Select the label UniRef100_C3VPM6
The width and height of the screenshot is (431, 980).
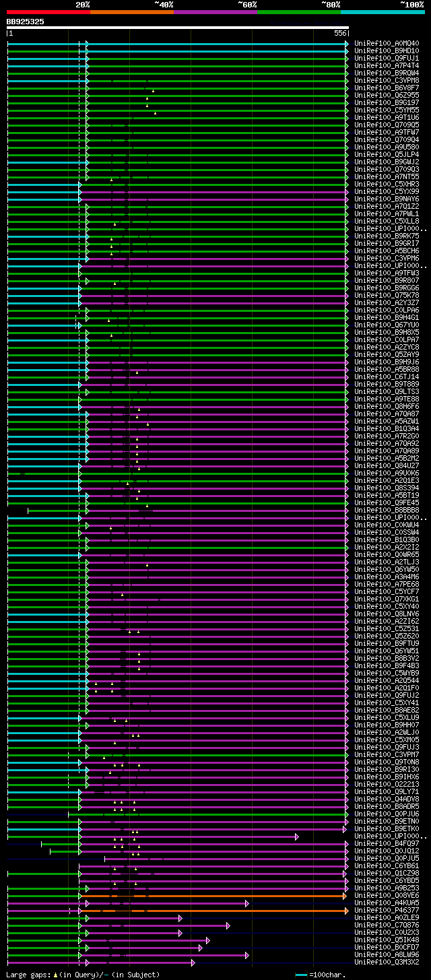click(387, 258)
